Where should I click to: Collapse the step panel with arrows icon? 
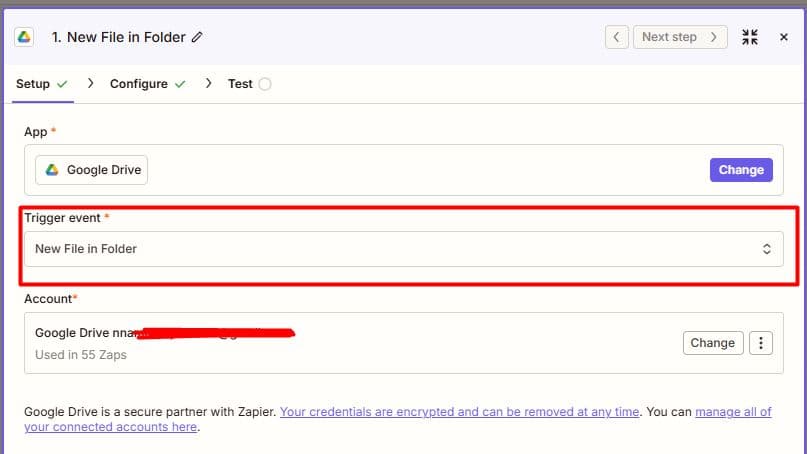[x=750, y=37]
